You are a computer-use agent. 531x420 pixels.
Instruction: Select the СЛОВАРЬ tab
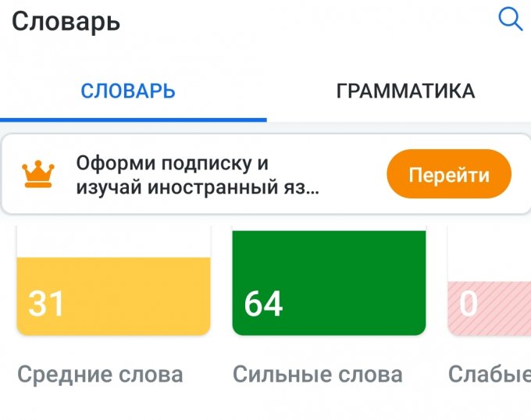128,91
